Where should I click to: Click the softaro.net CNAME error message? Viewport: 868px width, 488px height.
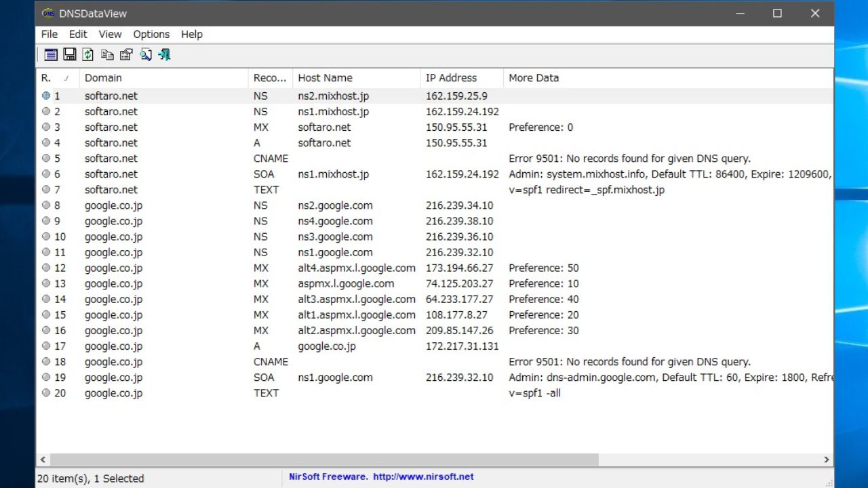[x=629, y=159]
